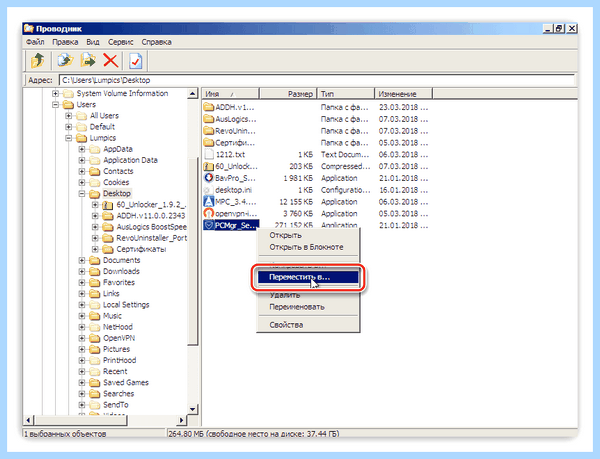600x459 pixels.
Task: Open the Вид menu
Action: pos(93,42)
